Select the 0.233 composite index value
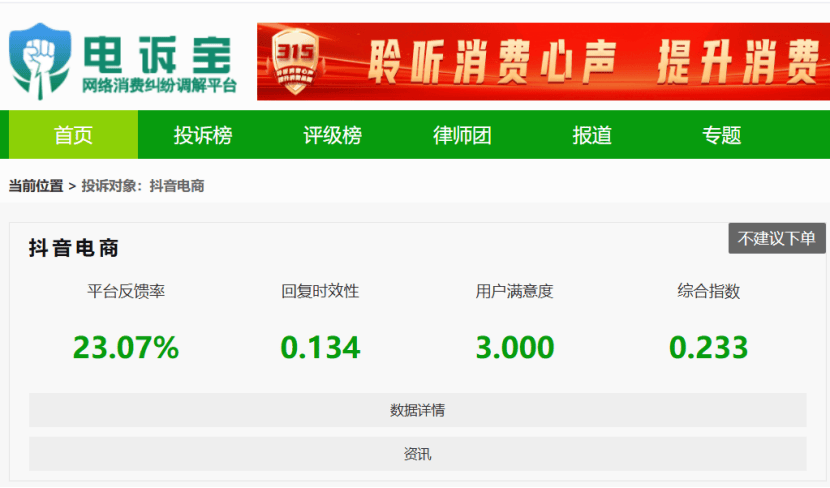The height and width of the screenshot is (488, 830). point(709,347)
